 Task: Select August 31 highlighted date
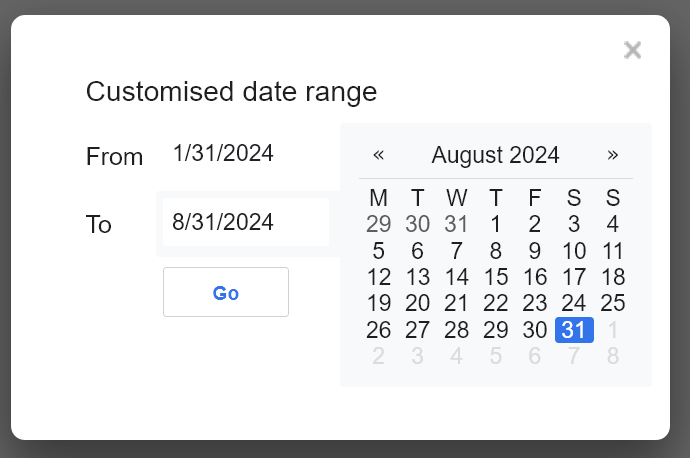click(x=574, y=330)
